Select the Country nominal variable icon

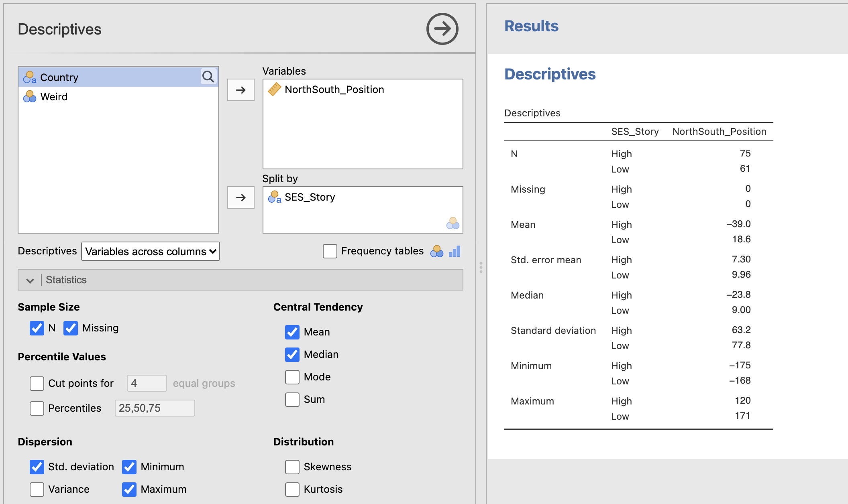tap(30, 77)
